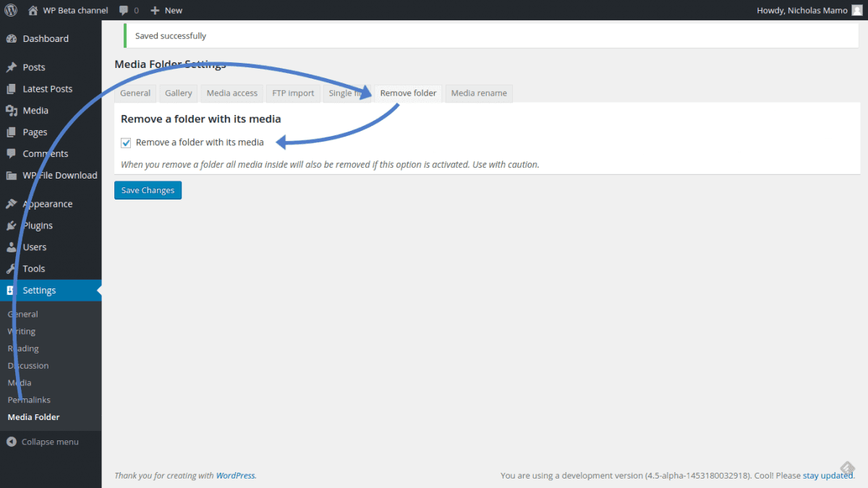Click the WordPress logo icon
Viewport: 868px width, 488px height.
click(x=11, y=10)
